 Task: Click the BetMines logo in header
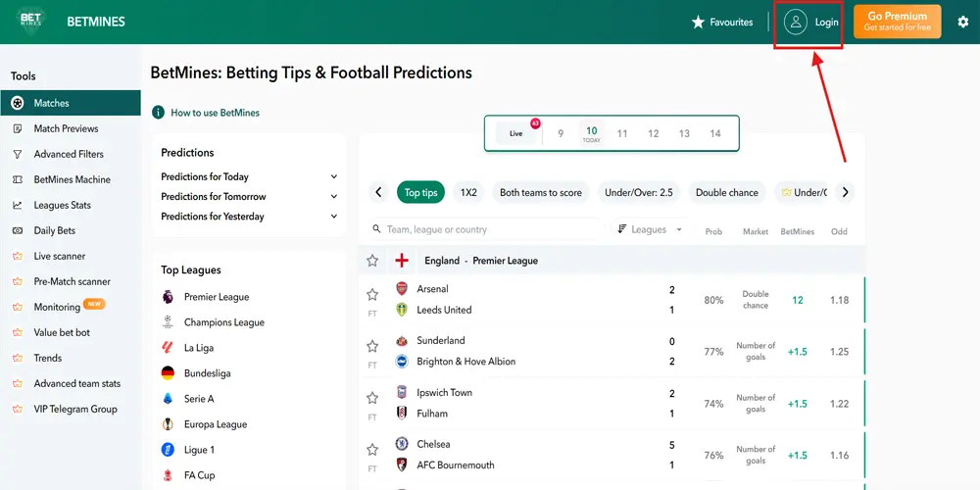(30, 22)
